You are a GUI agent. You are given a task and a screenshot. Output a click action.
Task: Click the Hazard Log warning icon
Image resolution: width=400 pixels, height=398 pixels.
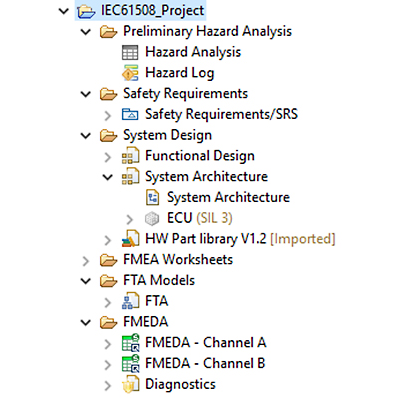130,73
